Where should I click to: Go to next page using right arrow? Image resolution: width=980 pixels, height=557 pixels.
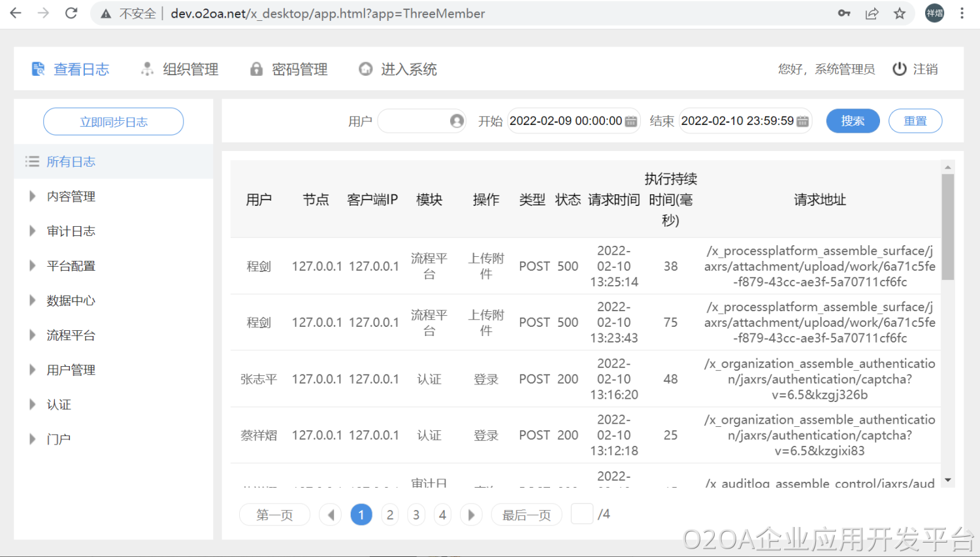(x=470, y=515)
